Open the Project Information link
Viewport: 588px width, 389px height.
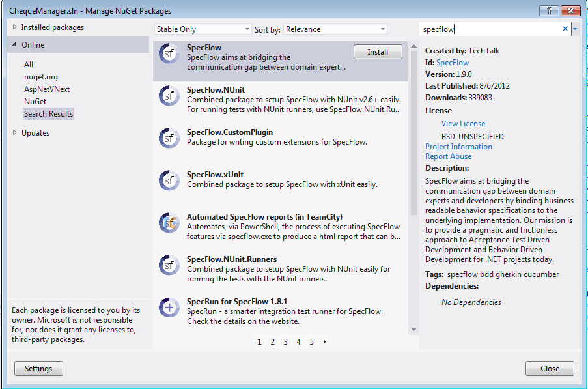coord(458,147)
